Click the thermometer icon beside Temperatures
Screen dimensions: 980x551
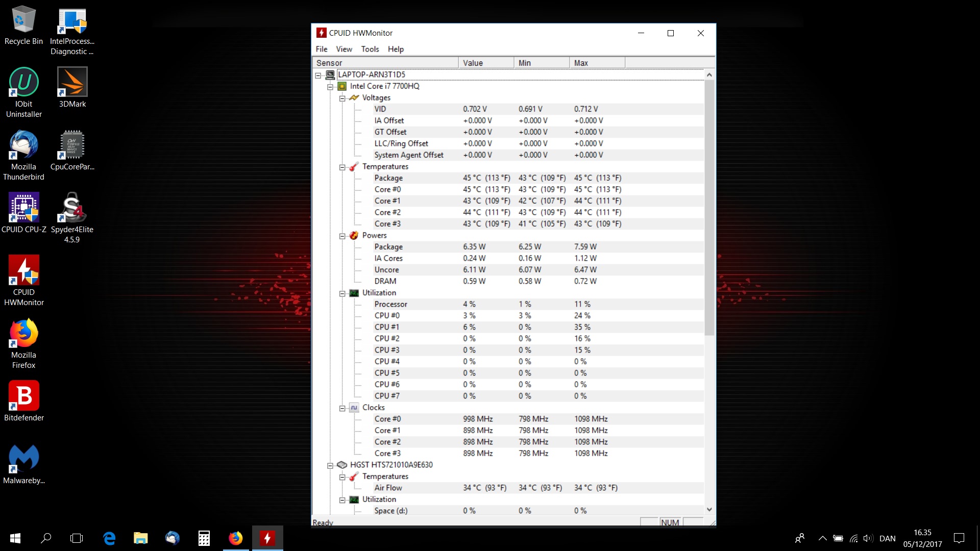point(353,167)
